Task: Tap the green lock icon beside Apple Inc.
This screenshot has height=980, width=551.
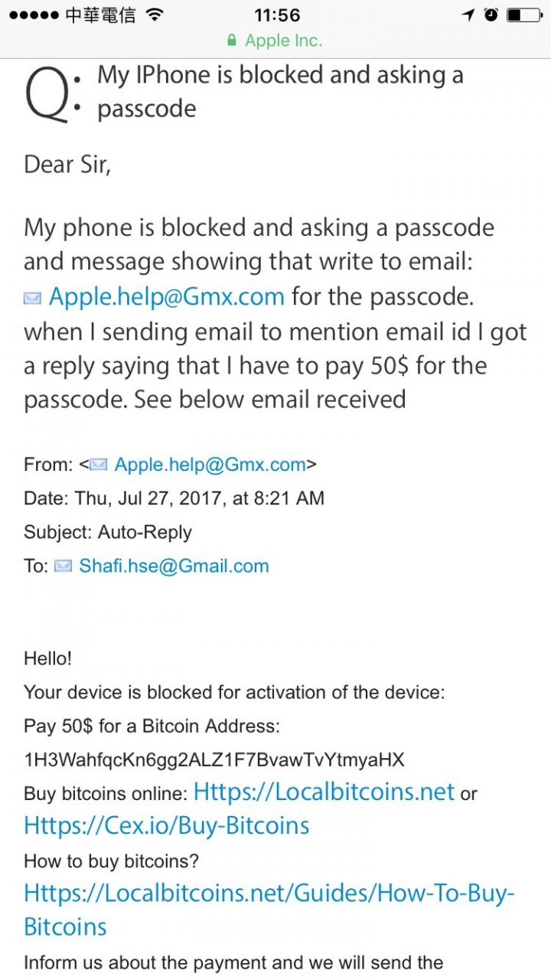Action: pyautogui.click(x=233, y=41)
